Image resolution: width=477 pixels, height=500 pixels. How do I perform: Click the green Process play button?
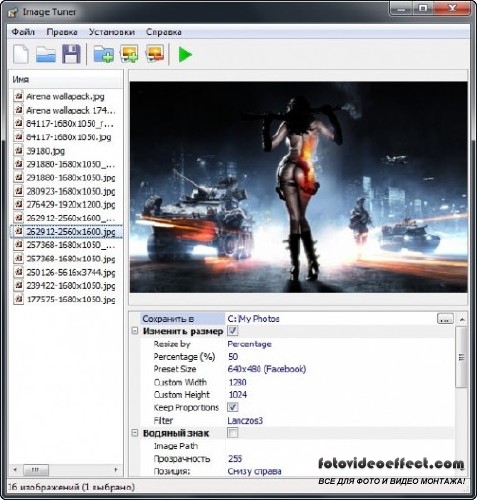tap(185, 54)
